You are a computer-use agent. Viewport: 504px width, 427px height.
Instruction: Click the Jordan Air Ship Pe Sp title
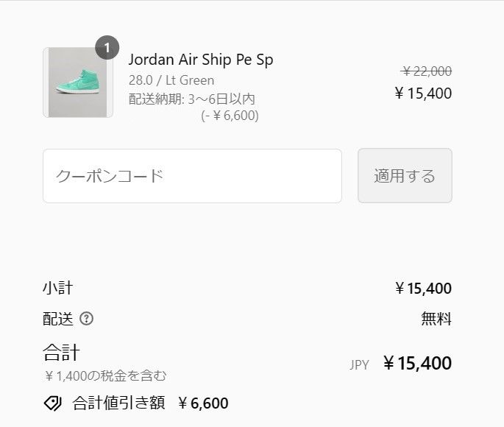point(201,60)
